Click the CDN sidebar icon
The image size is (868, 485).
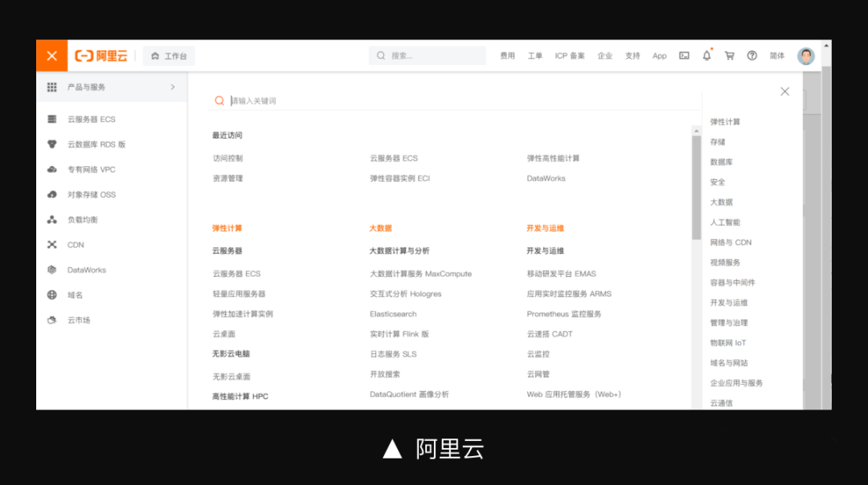pyautogui.click(x=52, y=244)
